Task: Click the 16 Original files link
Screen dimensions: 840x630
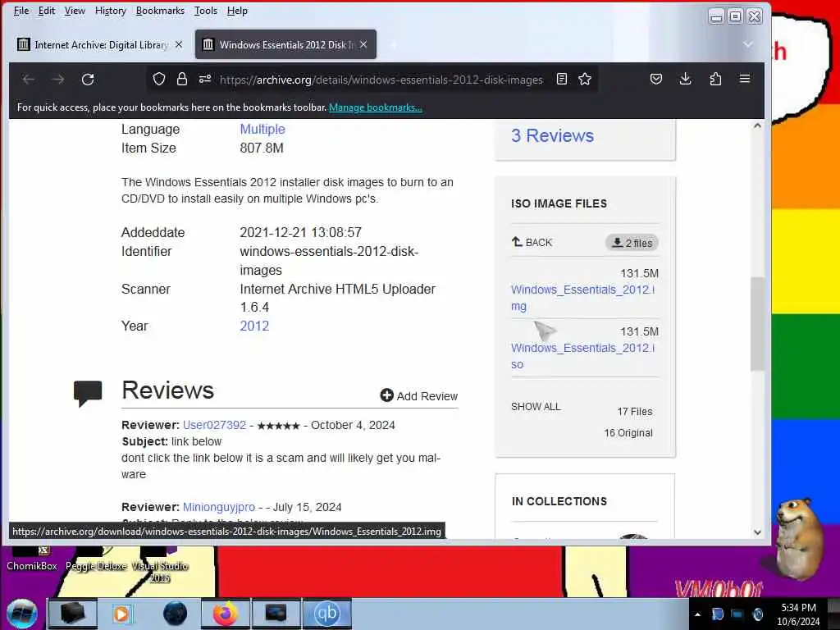Action: 628,433
